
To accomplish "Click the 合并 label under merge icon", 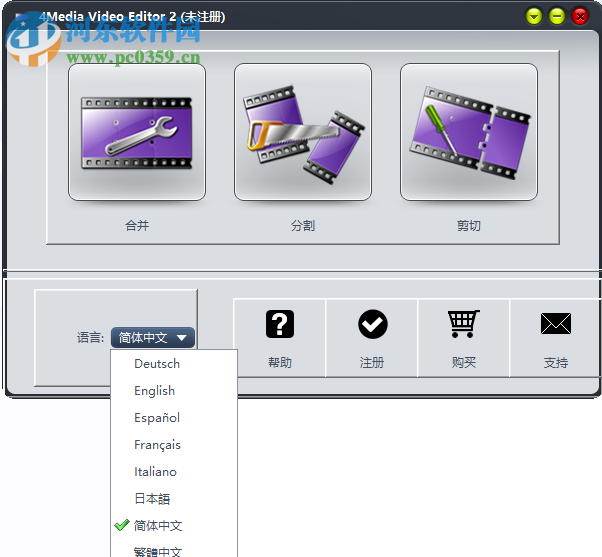I will pos(137,225).
